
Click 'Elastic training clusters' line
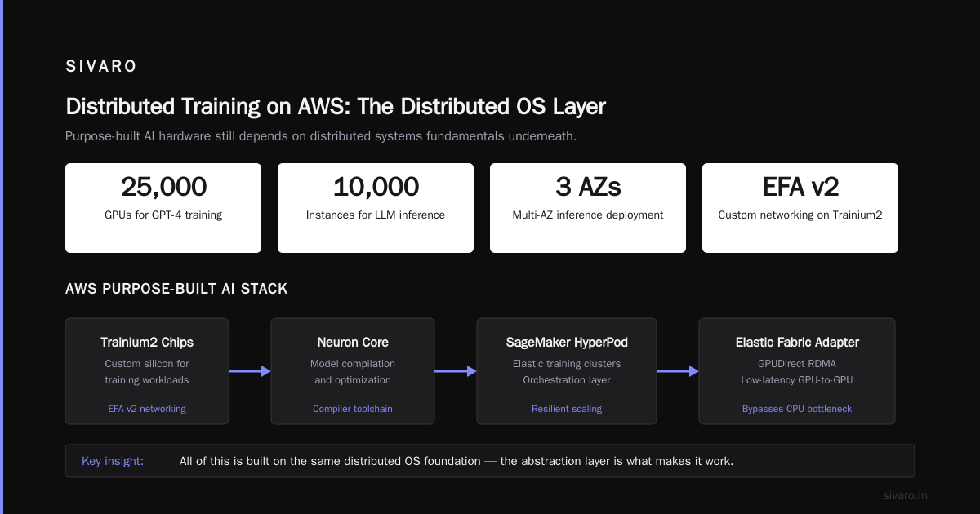(x=567, y=364)
